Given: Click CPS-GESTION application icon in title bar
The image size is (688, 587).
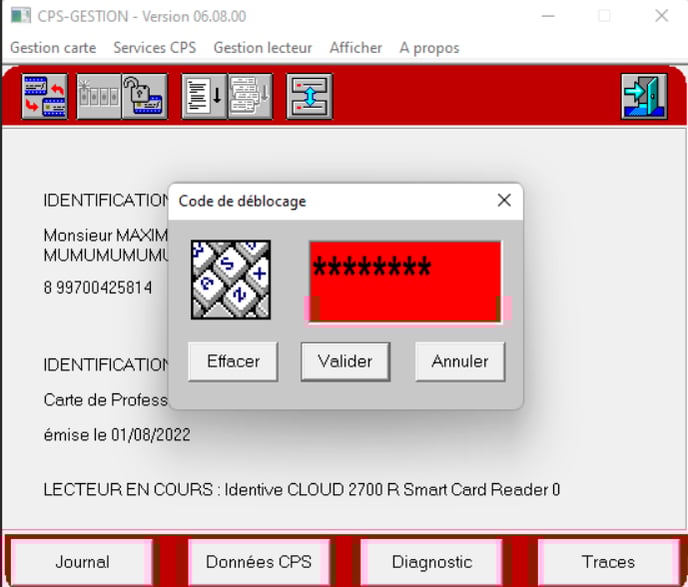Looking at the screenshot, I should tap(21, 16).
